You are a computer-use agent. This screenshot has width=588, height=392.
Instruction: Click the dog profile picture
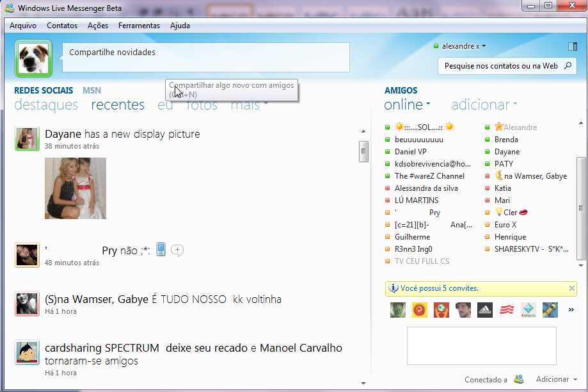pos(33,58)
